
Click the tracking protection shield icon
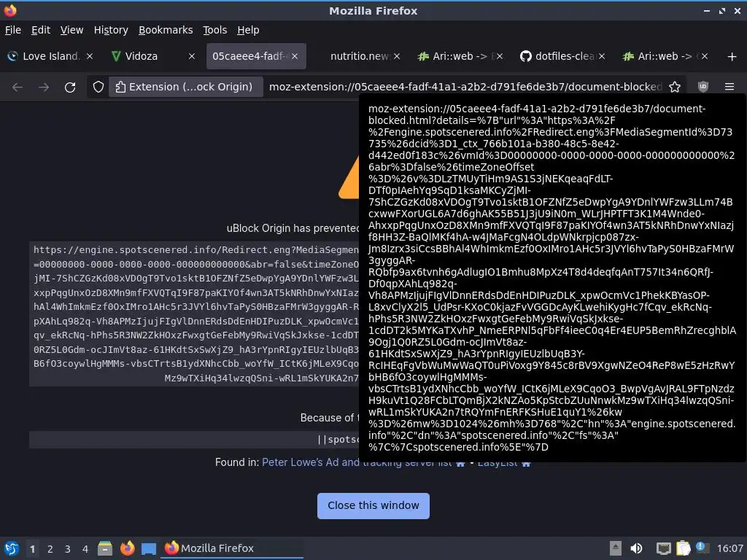coord(98,87)
